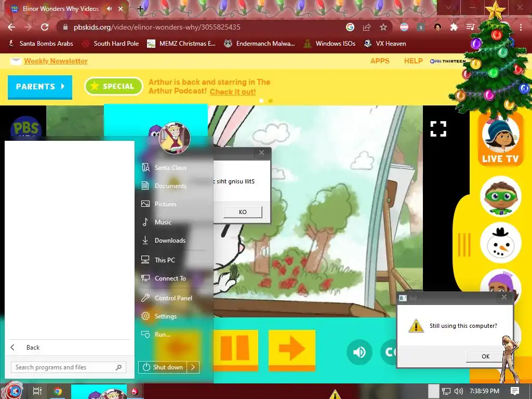Reload the PBS Kids page
This screenshot has height=399, width=532.
(45, 27)
